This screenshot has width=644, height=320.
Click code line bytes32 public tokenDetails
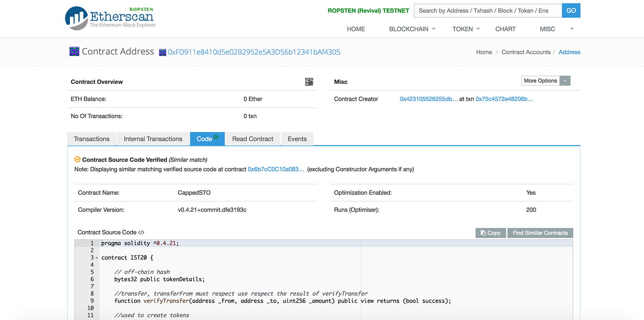[x=159, y=279]
